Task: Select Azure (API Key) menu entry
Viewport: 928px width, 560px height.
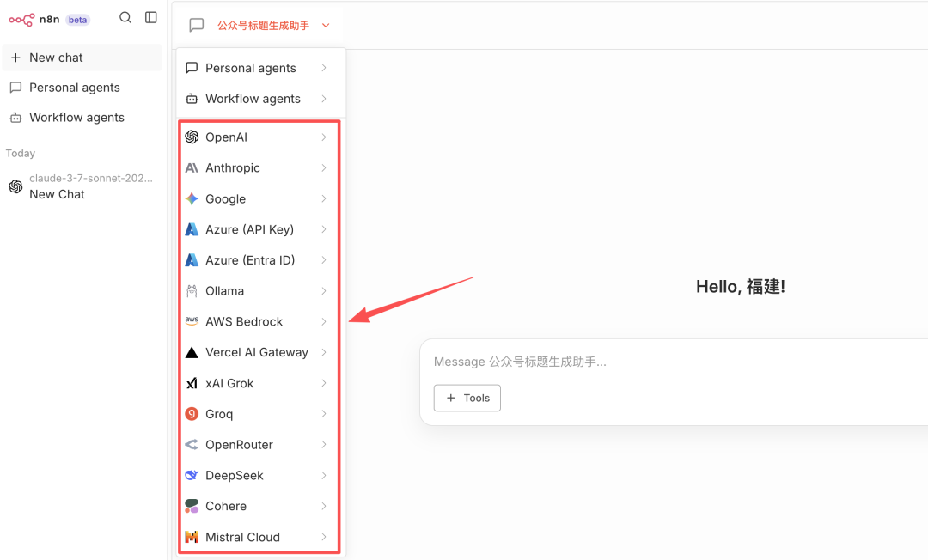Action: [x=249, y=230]
